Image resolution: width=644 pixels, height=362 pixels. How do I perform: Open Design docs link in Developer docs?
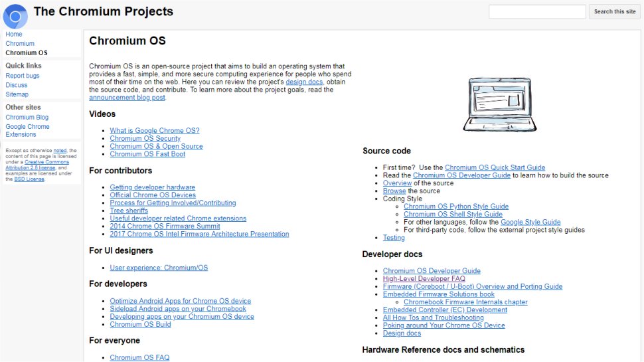(402, 333)
